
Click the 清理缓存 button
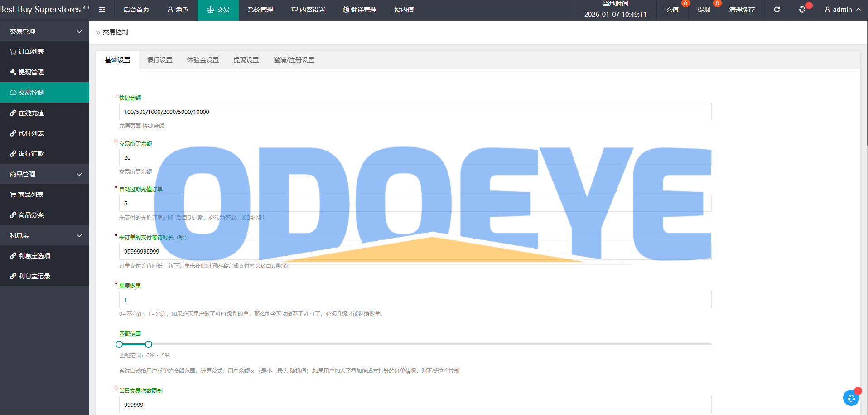(x=742, y=10)
